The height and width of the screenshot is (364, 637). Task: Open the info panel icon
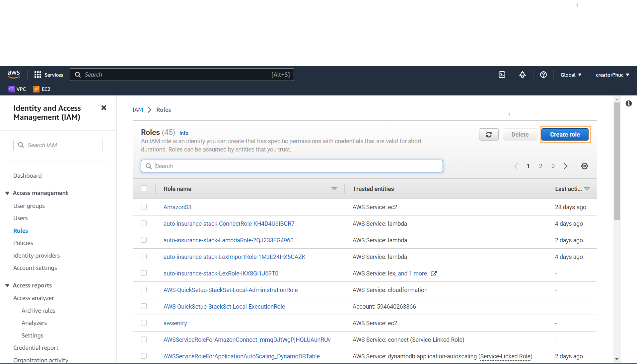[629, 103]
